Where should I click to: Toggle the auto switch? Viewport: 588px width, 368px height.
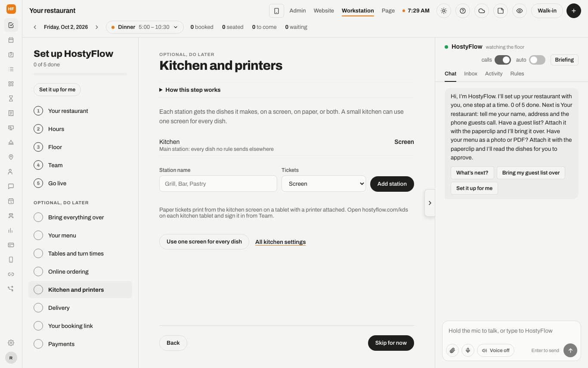click(537, 60)
